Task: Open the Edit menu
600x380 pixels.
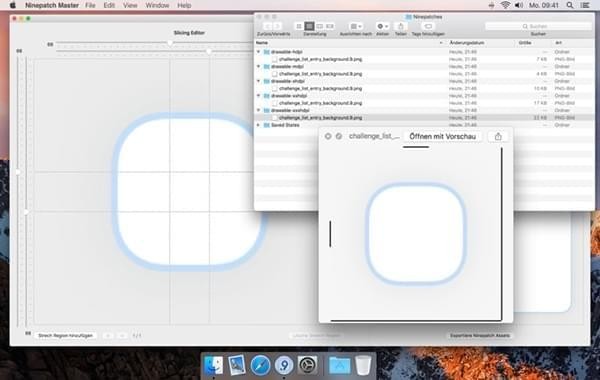Action: [109, 5]
